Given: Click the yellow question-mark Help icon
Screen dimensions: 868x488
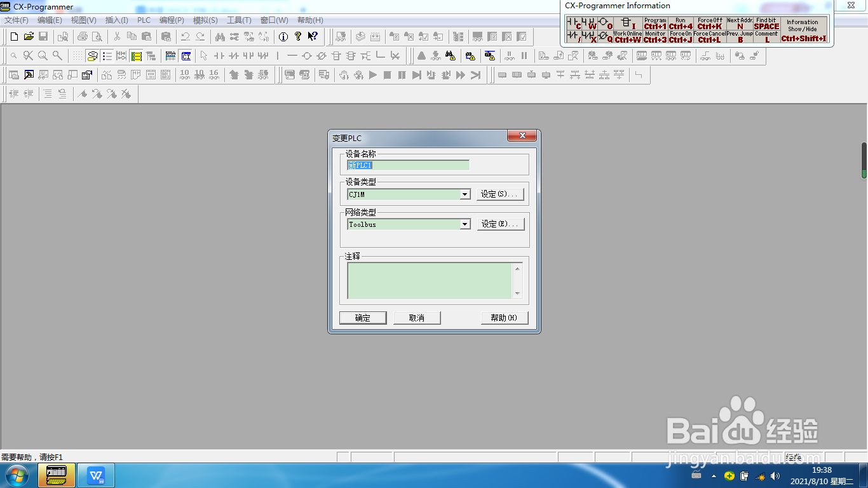Looking at the screenshot, I should 298,36.
